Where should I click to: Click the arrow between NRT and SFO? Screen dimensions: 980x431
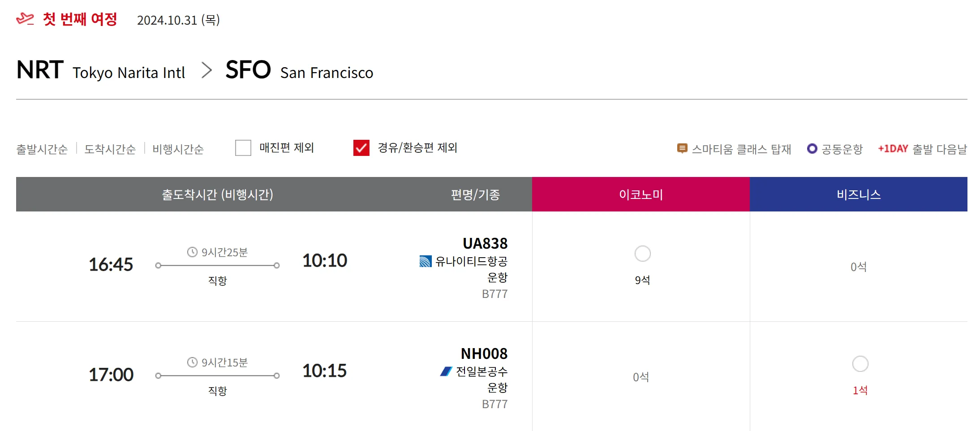coord(206,70)
